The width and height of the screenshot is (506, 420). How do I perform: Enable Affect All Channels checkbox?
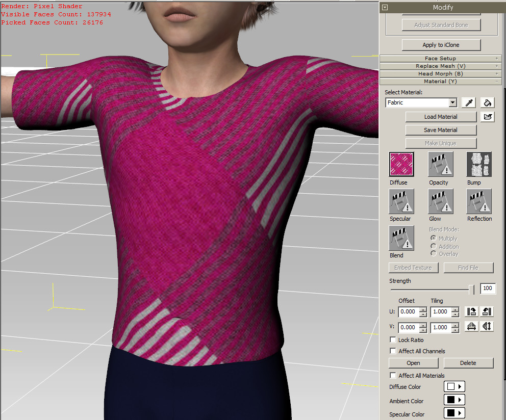[393, 351]
